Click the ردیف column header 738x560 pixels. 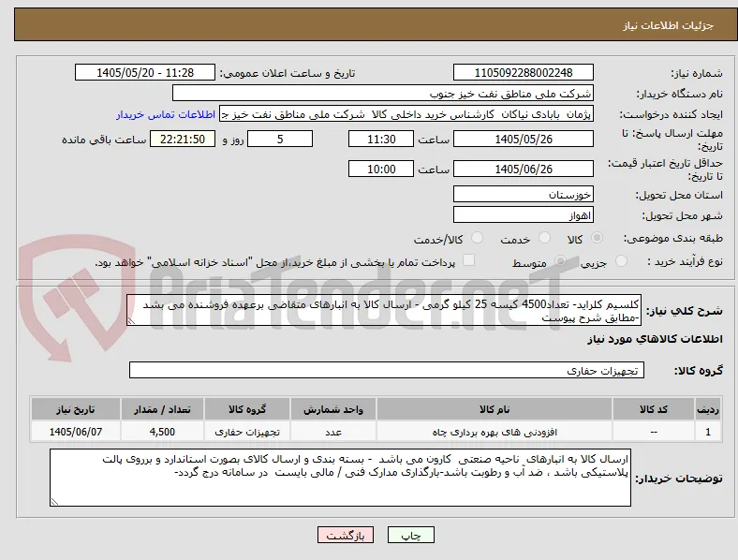pos(708,409)
